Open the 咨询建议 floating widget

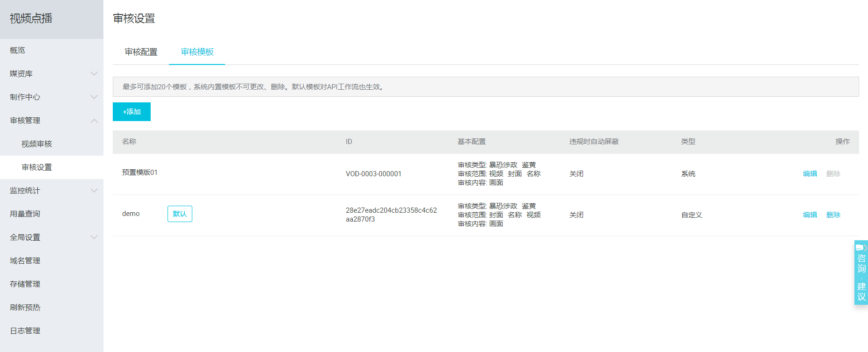pyautogui.click(x=861, y=273)
